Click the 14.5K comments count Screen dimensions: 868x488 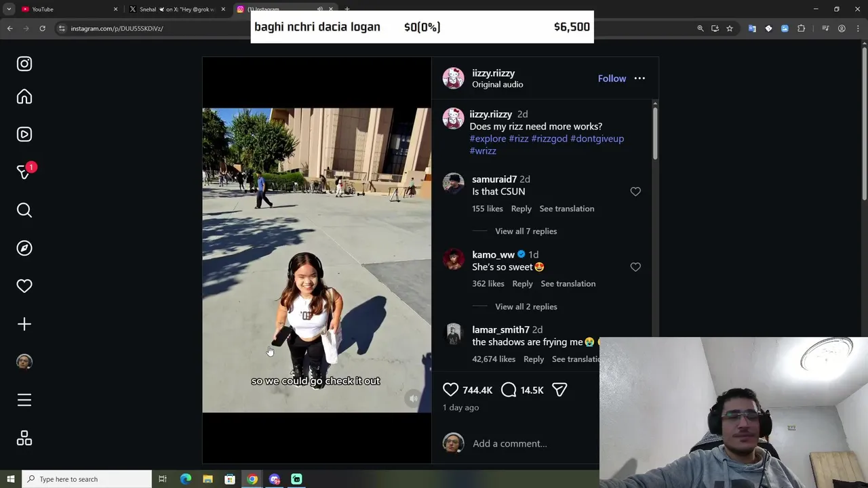click(532, 390)
